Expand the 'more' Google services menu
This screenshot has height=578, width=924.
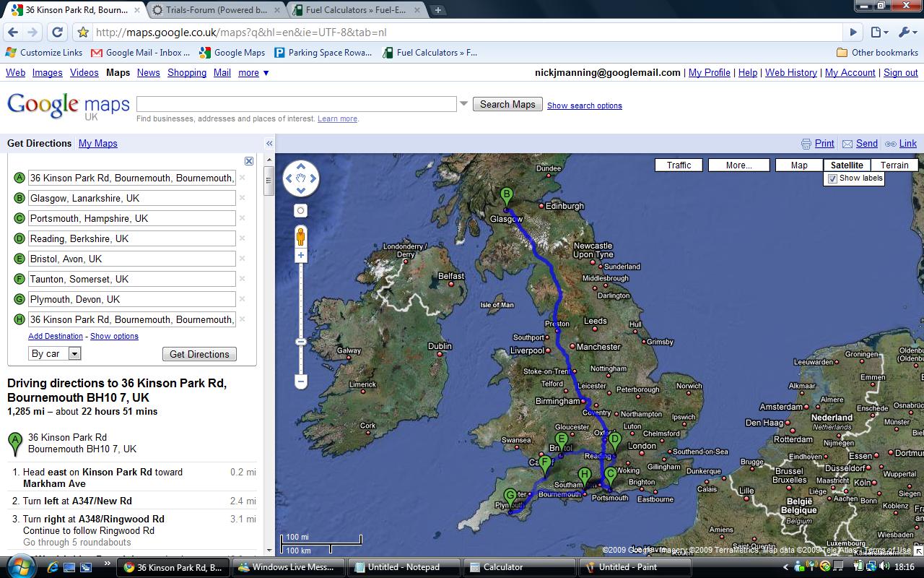point(253,73)
